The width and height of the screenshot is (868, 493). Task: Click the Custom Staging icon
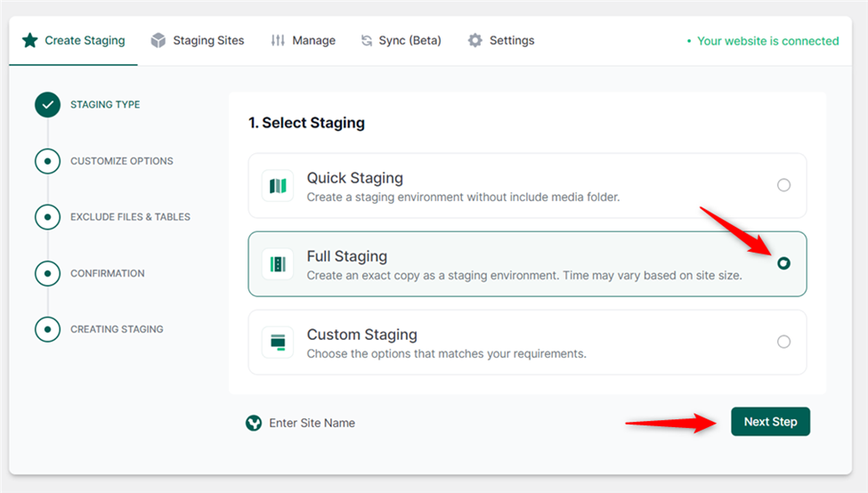[x=278, y=343]
